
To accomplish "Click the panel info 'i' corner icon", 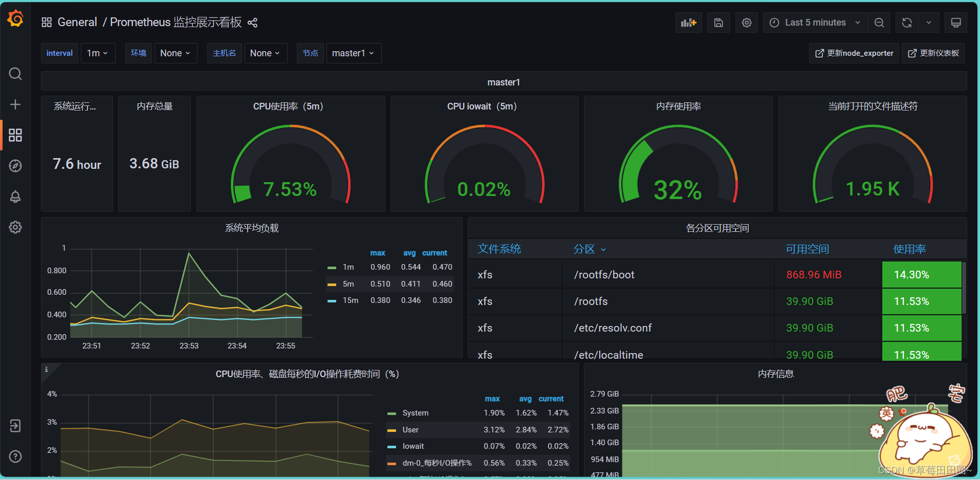I will tap(47, 369).
